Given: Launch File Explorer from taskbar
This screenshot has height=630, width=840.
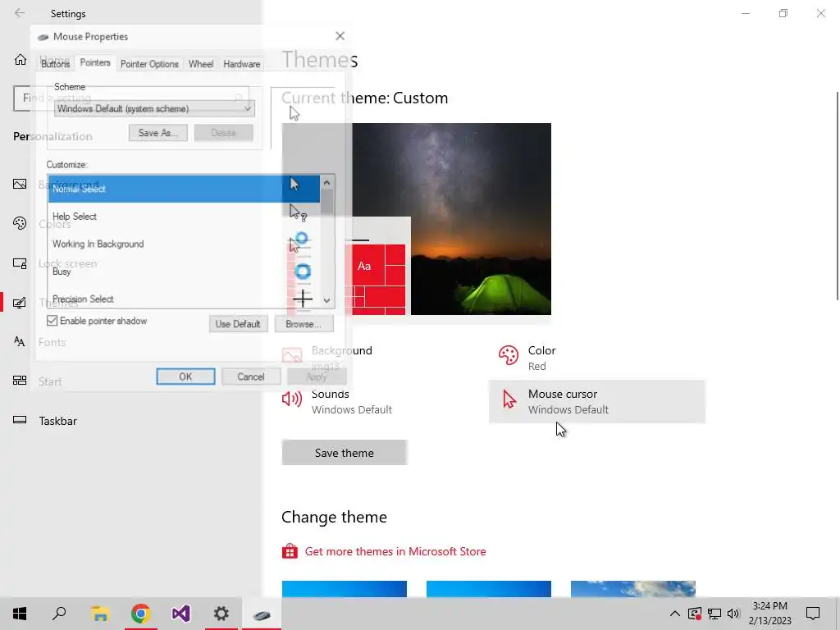Looking at the screenshot, I should pos(99,614).
